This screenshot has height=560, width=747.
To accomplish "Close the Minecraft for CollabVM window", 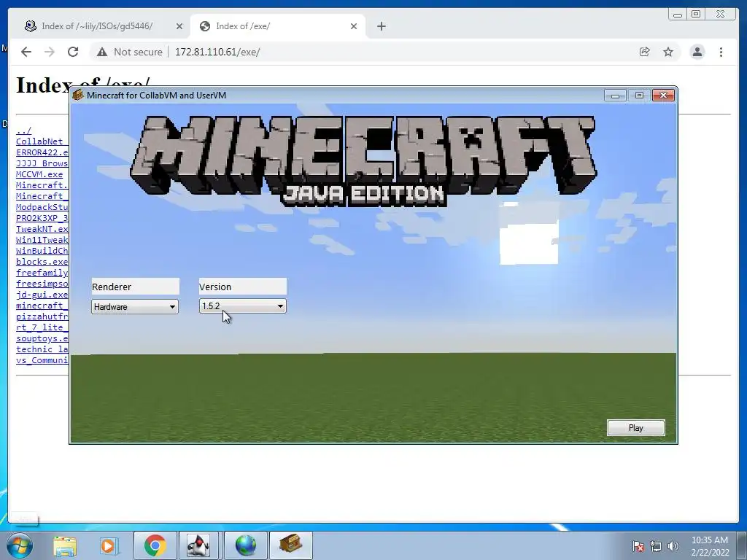I will pos(663,96).
